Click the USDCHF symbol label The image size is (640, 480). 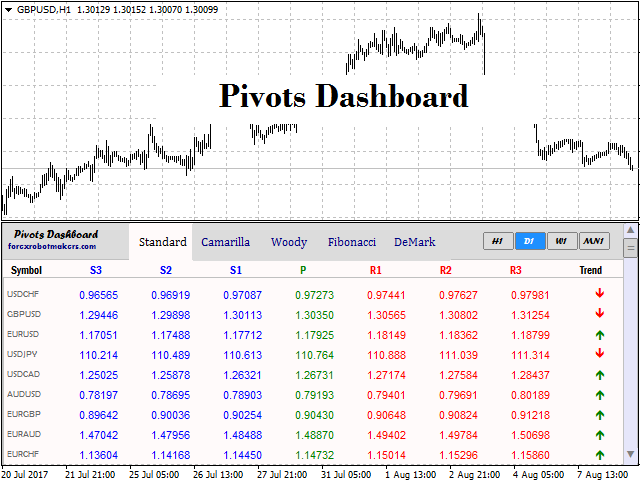click(x=24, y=295)
